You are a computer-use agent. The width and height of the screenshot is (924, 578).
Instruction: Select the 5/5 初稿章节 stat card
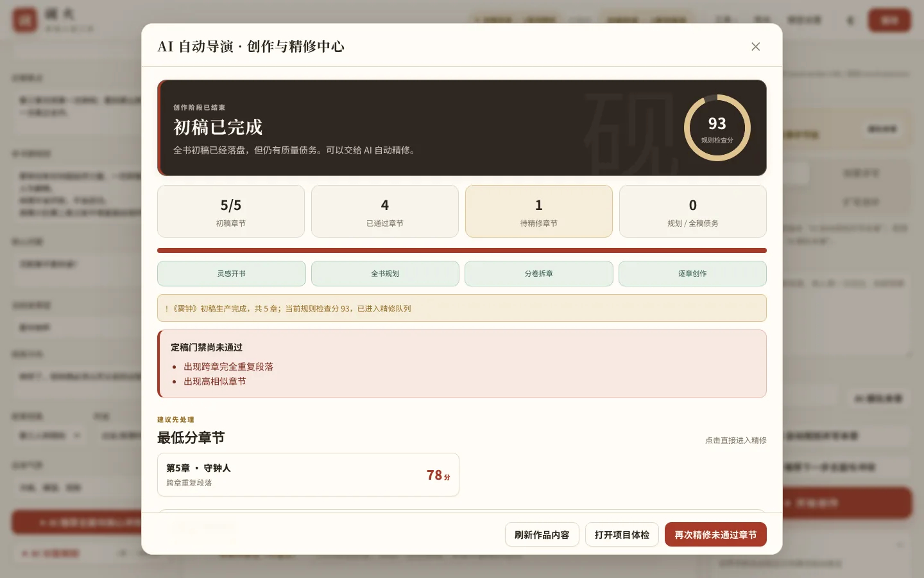point(231,211)
